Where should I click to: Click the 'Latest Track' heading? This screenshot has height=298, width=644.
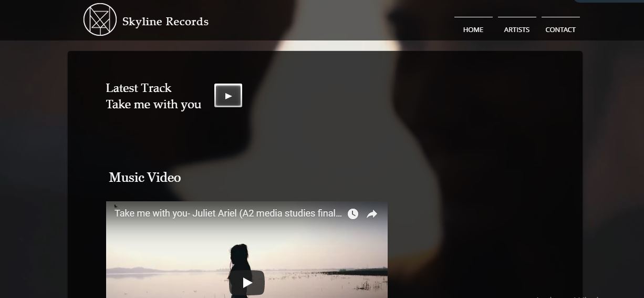[139, 88]
